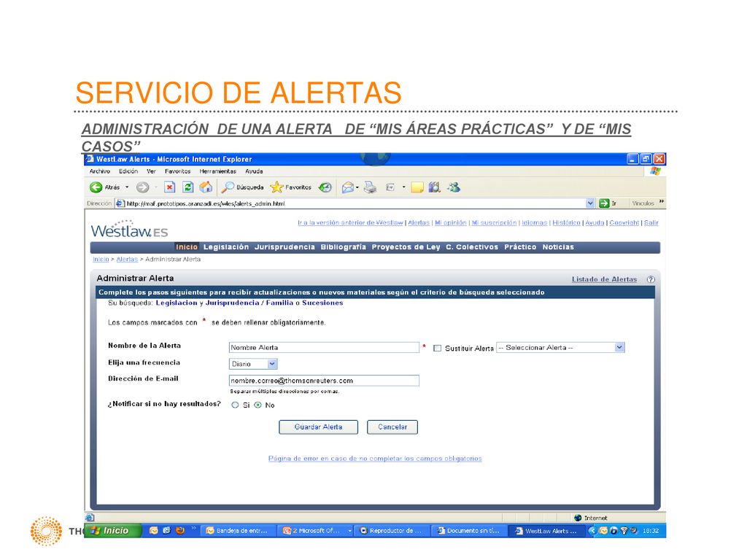The height and width of the screenshot is (560, 747).
Task: Click the wireless network tray icon
Action: tap(624, 531)
